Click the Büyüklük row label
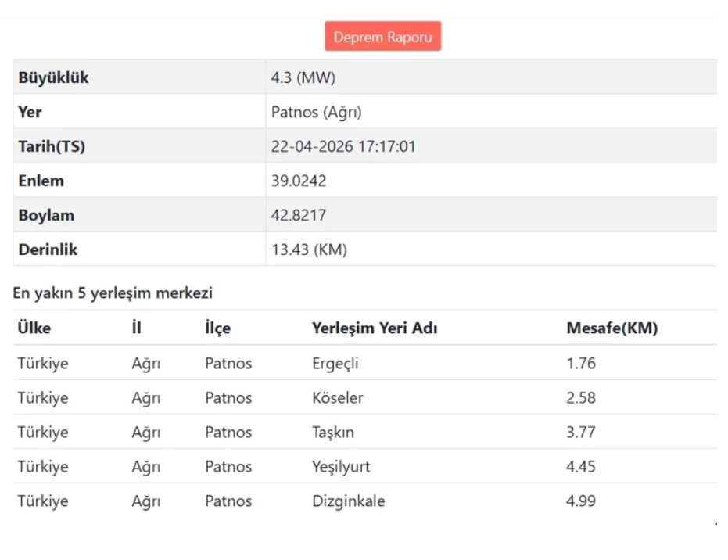728x560 pixels. (53, 77)
